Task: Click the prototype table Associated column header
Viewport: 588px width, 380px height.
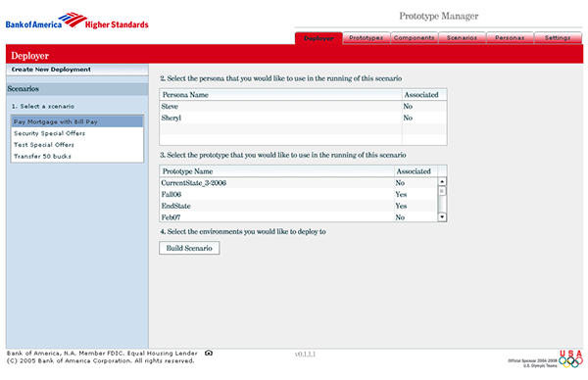Action: tap(416, 171)
